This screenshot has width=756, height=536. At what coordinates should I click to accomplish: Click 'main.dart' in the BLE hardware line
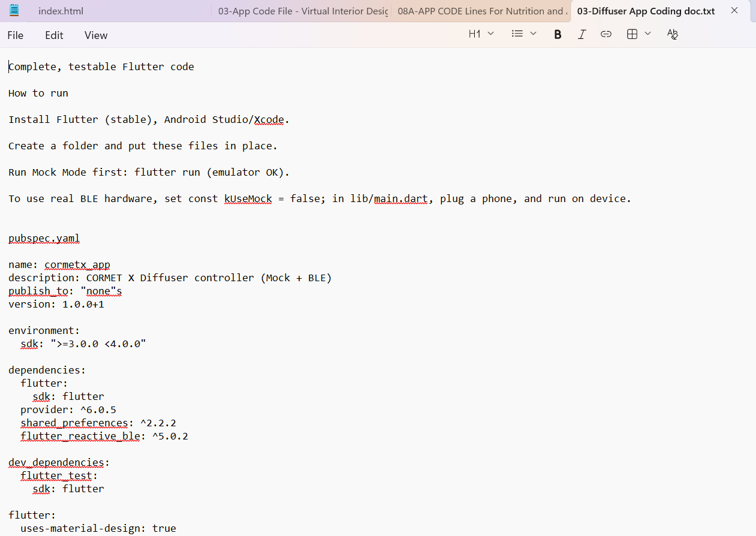click(401, 198)
